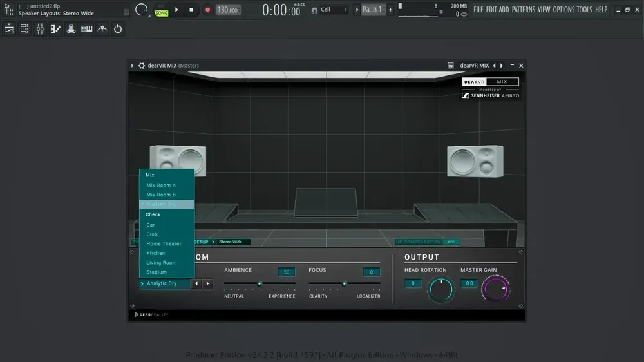
Task: Toggle HP Compensation OFF switch
Action: 451,242
